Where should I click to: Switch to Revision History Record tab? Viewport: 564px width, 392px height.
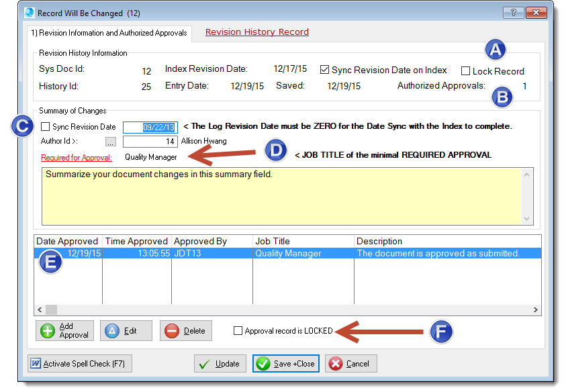coord(256,32)
